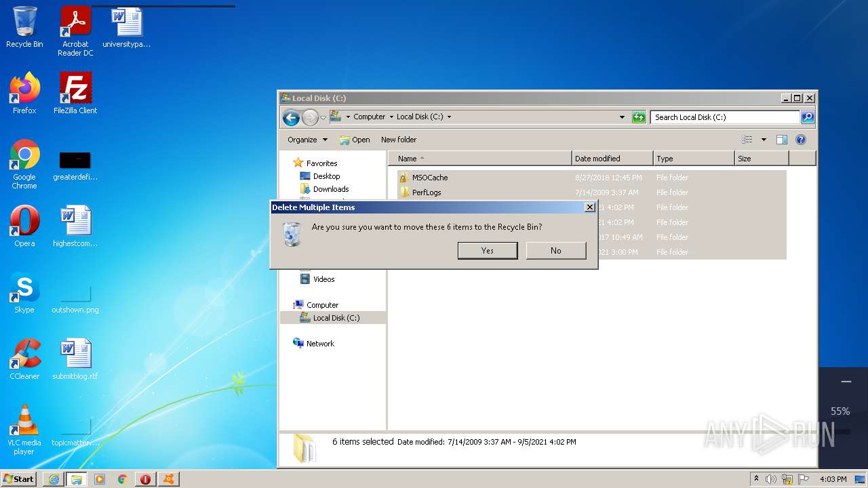Image resolution: width=868 pixels, height=488 pixels.
Task: Open the volume speaker tray icon
Action: pyautogui.click(x=771, y=479)
